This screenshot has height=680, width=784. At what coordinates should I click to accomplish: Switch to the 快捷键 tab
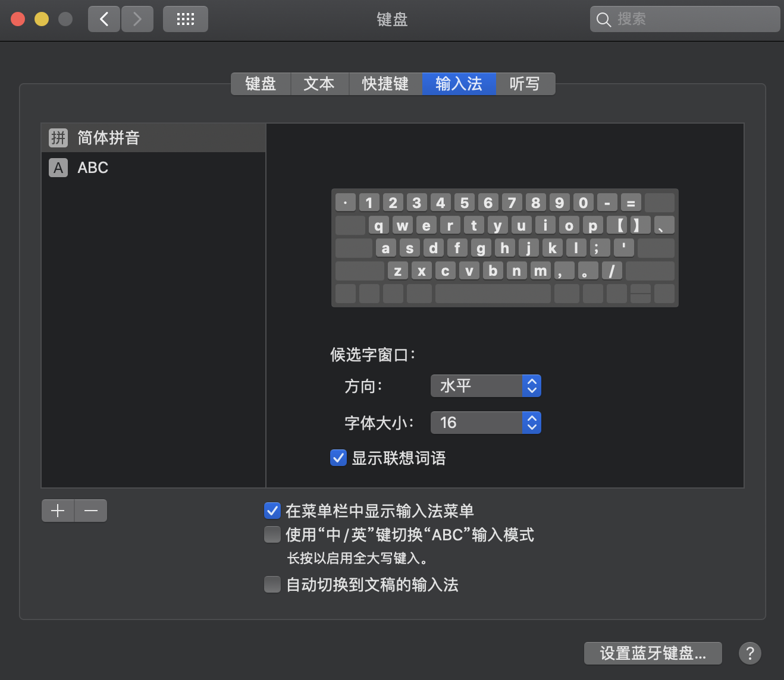(x=385, y=84)
